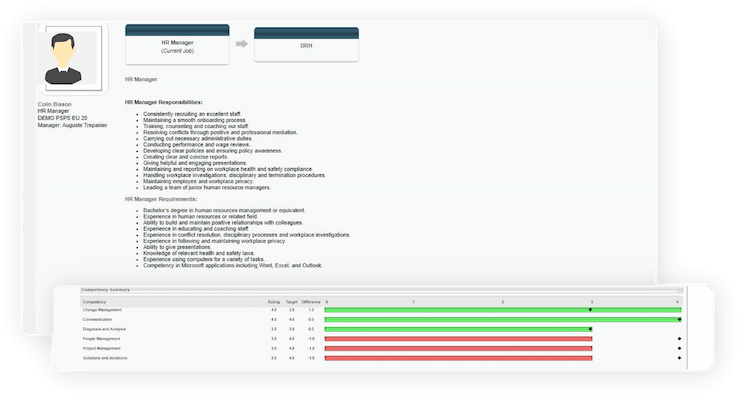Click the Colin Bisson name link
Image resolution: width=740 pixels, height=397 pixels.
pyautogui.click(x=55, y=104)
